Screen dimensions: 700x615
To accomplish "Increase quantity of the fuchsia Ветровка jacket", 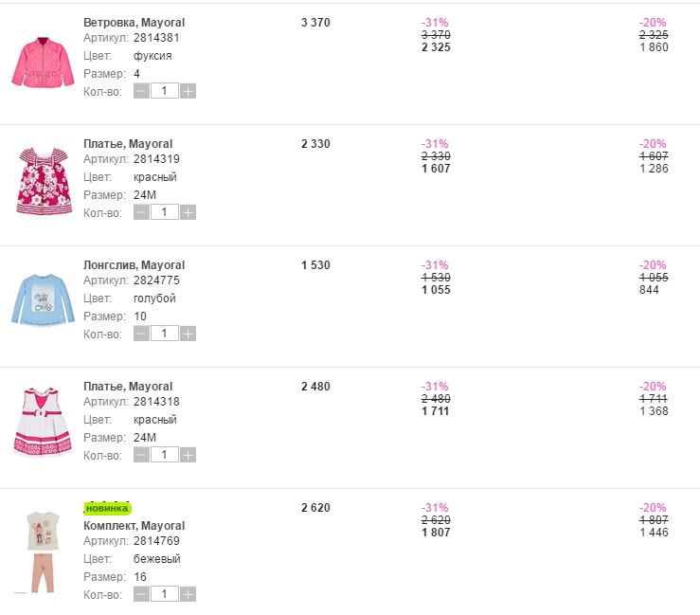I will tap(188, 91).
